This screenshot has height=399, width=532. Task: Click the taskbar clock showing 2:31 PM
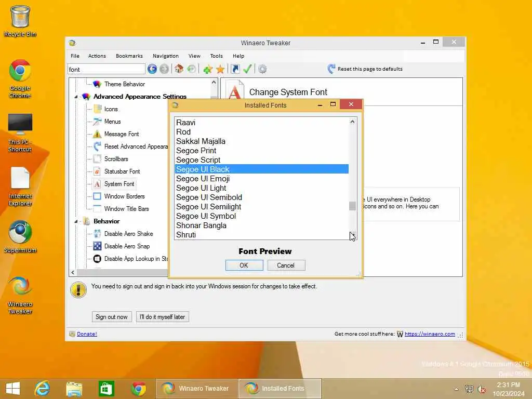point(508,389)
